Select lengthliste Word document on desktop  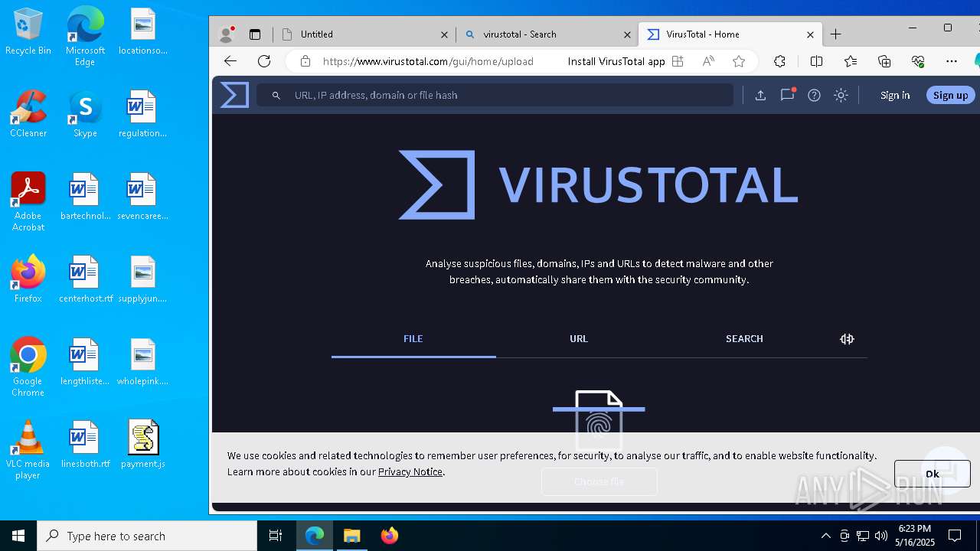(x=85, y=363)
